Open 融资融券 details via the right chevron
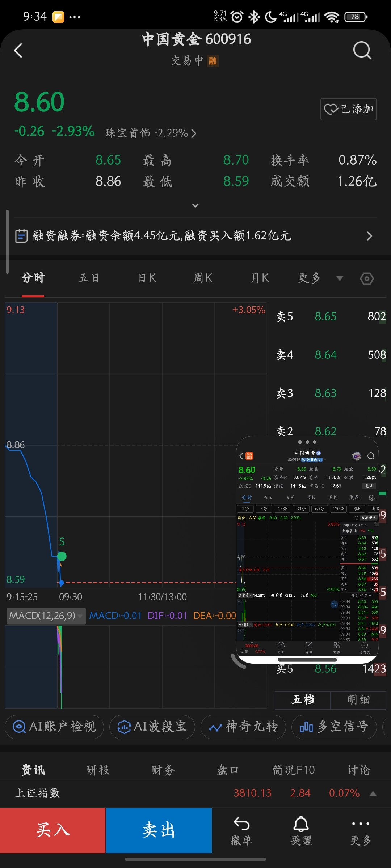The height and width of the screenshot is (868, 391). click(369, 236)
